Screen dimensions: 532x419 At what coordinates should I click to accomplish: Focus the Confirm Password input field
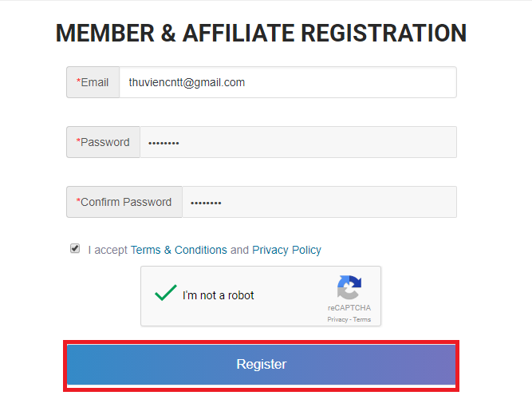click(x=319, y=202)
